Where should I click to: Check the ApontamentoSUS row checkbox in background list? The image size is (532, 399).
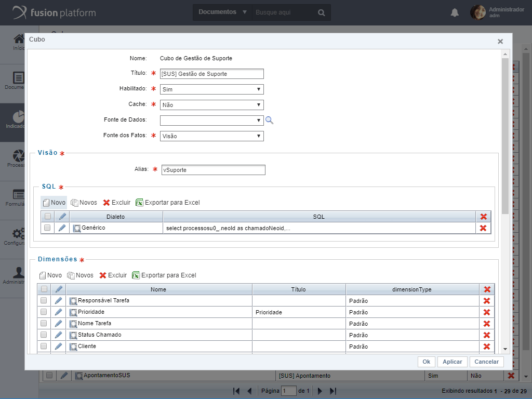point(49,375)
